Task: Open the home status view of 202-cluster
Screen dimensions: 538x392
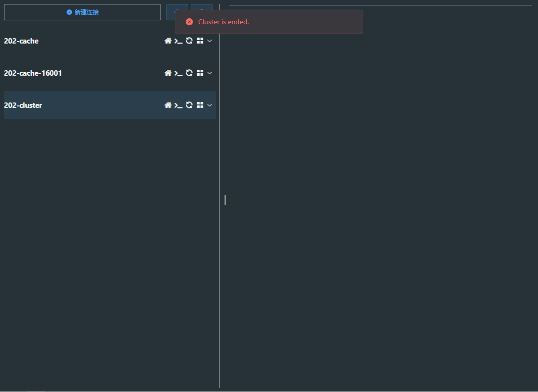Action: pos(168,105)
